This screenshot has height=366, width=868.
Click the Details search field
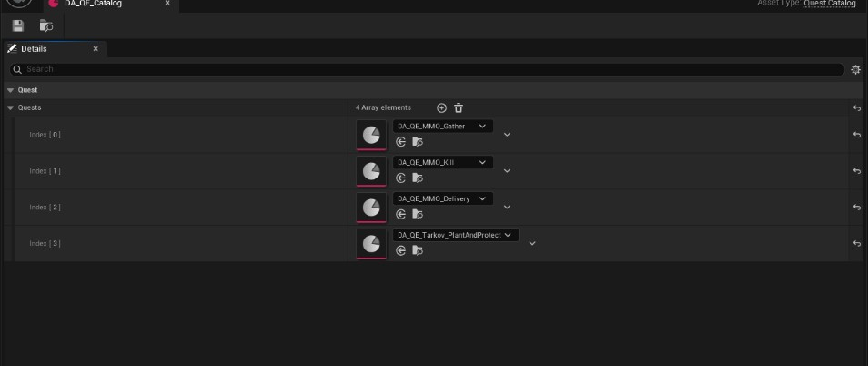point(426,69)
